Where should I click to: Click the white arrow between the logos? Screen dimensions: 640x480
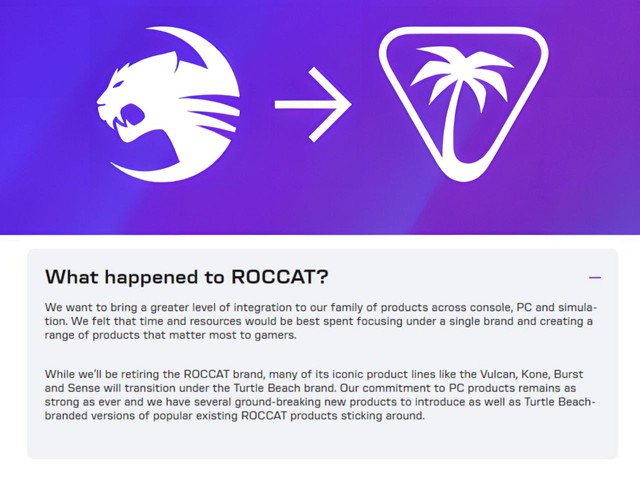(313, 104)
